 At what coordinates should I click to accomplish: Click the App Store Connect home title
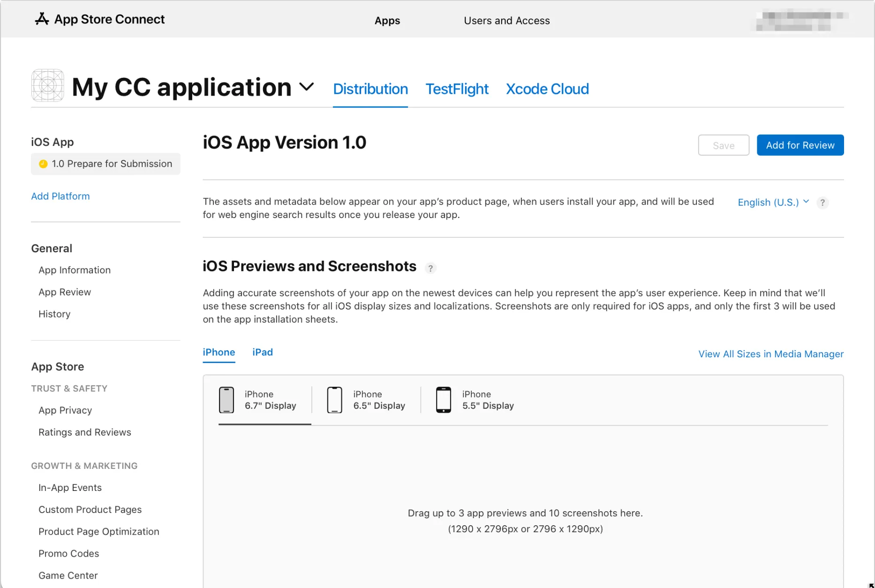[x=109, y=19]
